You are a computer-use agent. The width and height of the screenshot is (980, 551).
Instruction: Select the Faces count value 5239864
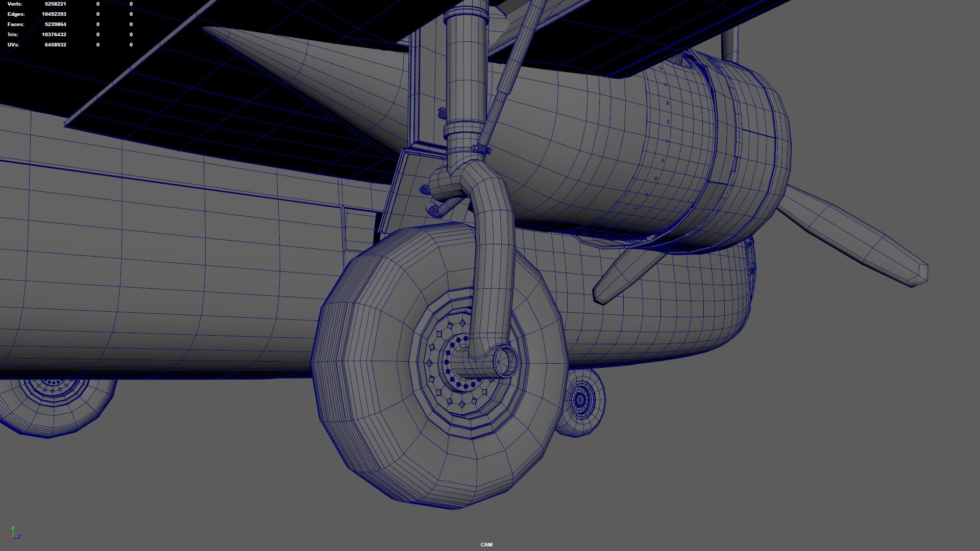(x=55, y=24)
